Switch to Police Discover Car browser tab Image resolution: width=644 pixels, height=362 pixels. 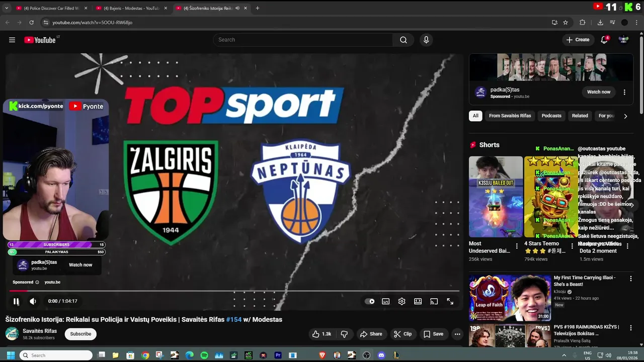50,8
